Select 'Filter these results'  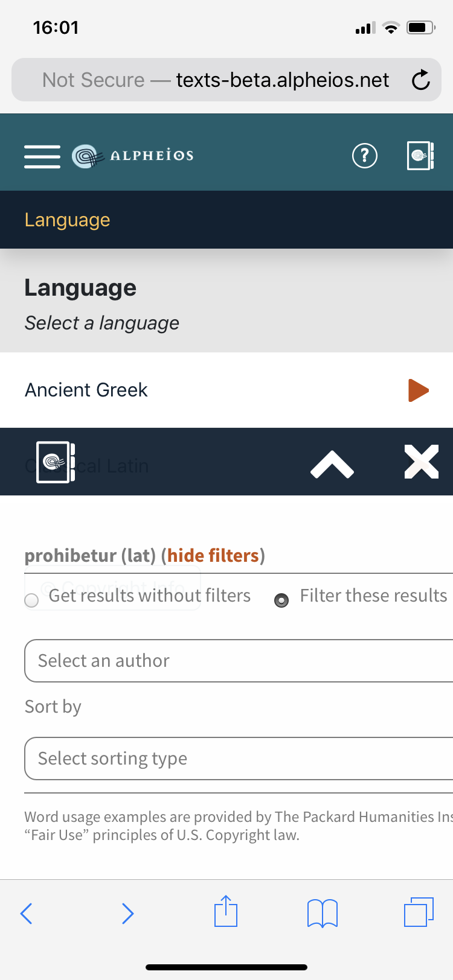pyautogui.click(x=281, y=601)
